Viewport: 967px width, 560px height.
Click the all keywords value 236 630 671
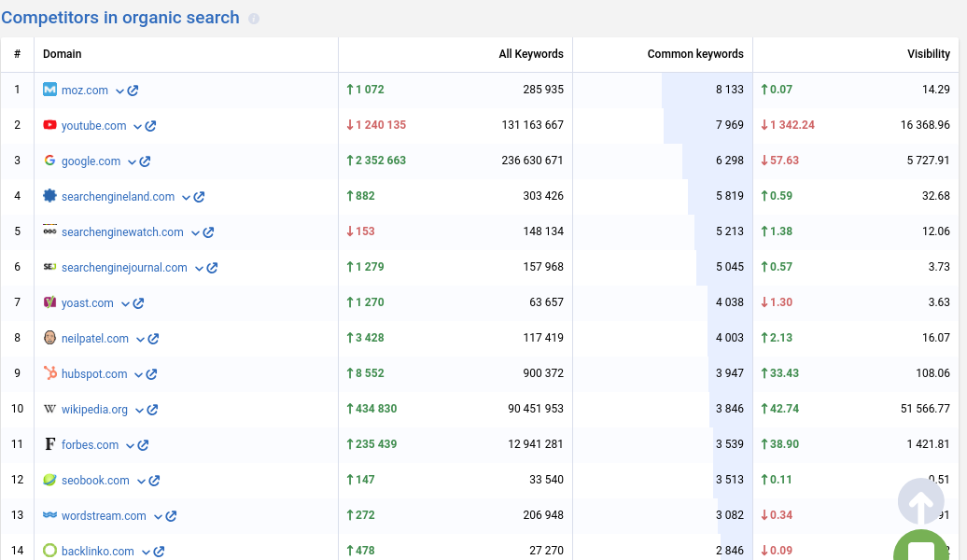tap(532, 161)
